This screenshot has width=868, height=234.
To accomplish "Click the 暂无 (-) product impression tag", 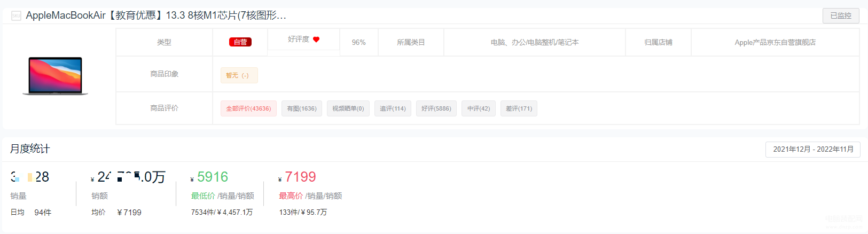I will pos(239,75).
